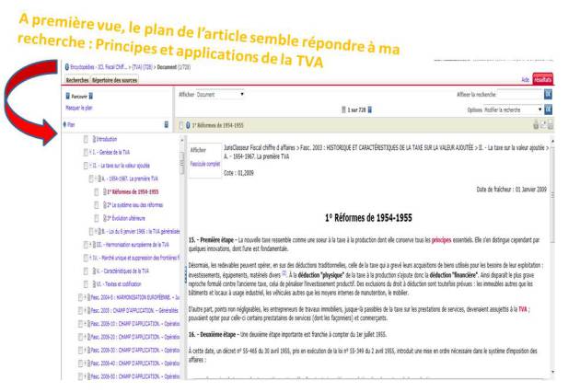Check the box for 1° Réformes de 1954-1955 in tree
This screenshot has height=392, width=580.
tap(99, 190)
